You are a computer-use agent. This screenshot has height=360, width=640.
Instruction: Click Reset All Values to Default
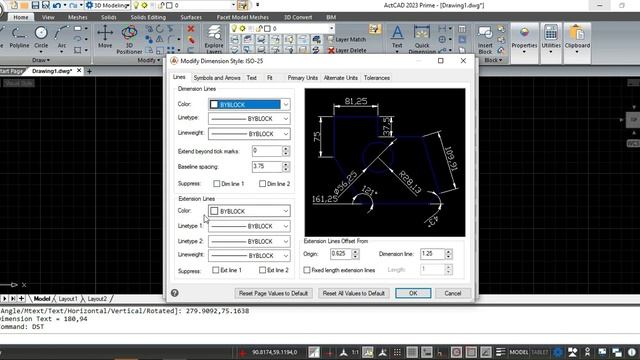(353, 293)
